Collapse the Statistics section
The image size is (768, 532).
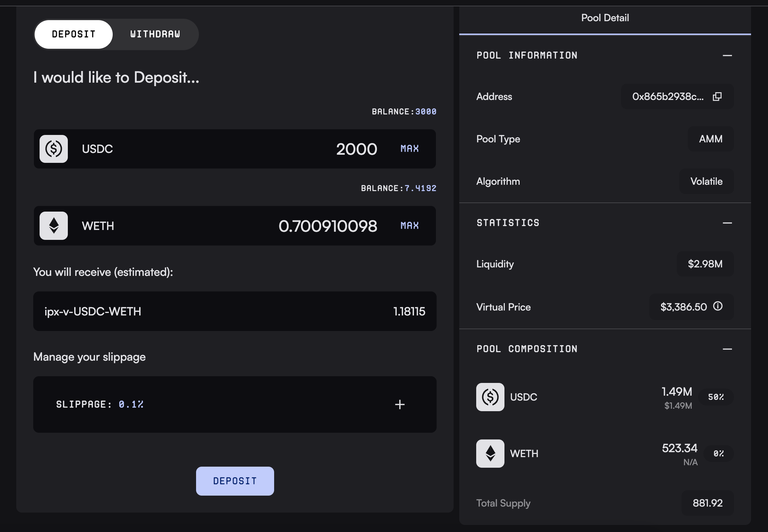727,223
